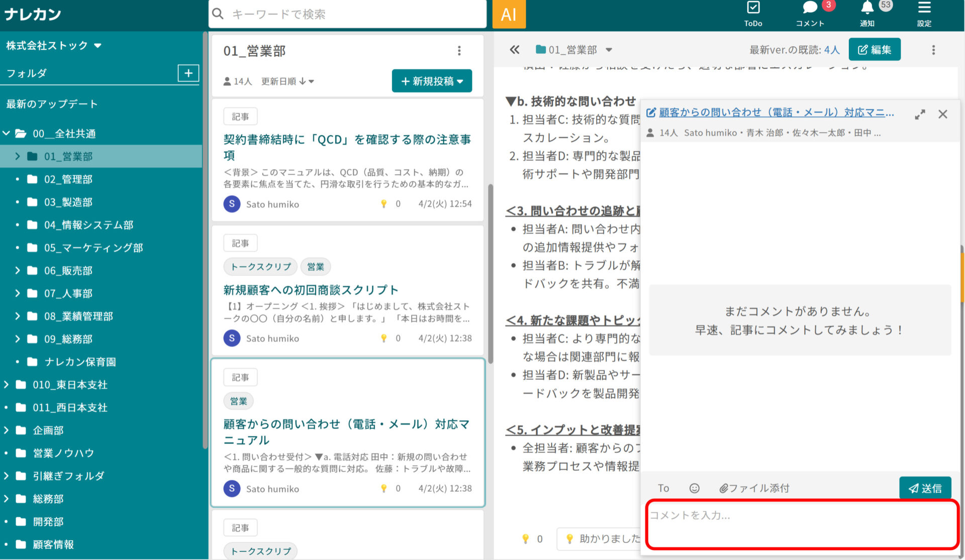Screen dimensions: 965x560
Task: Open the article's three-dot options menu
Action: 933,49
